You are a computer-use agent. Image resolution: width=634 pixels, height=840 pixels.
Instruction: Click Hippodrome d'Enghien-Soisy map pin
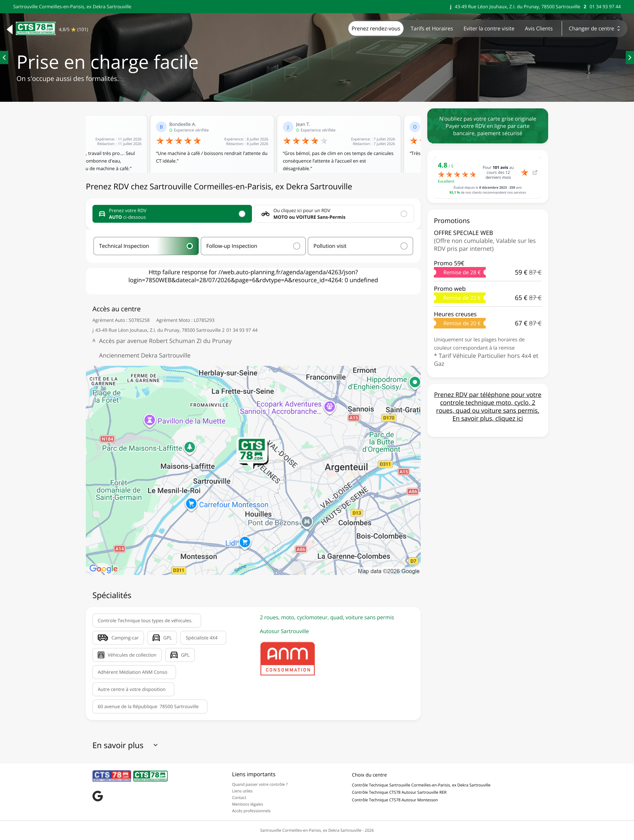click(x=415, y=382)
